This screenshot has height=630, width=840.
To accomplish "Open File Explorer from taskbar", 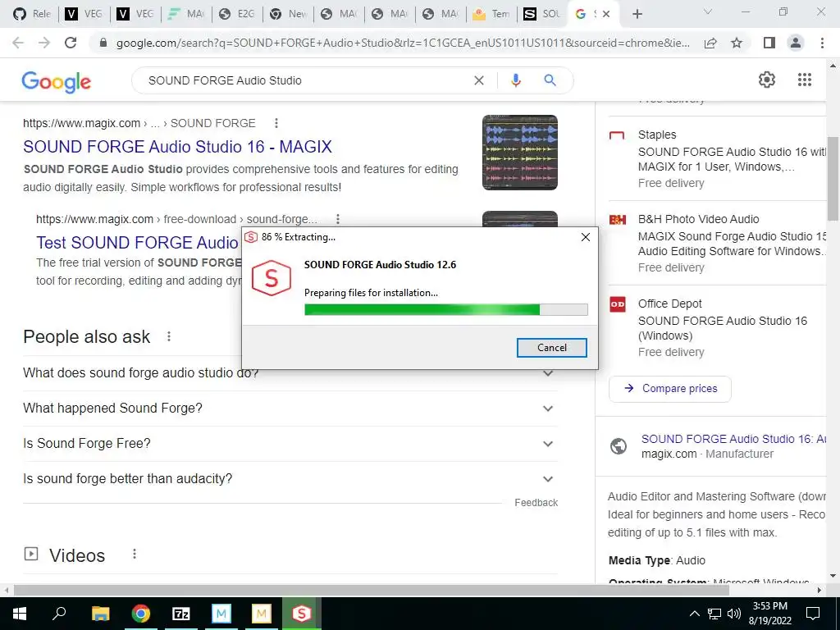I will coord(100,614).
